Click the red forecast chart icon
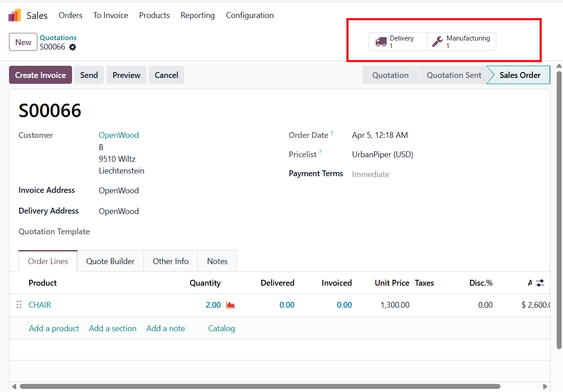This screenshot has height=392, width=563. coord(231,305)
